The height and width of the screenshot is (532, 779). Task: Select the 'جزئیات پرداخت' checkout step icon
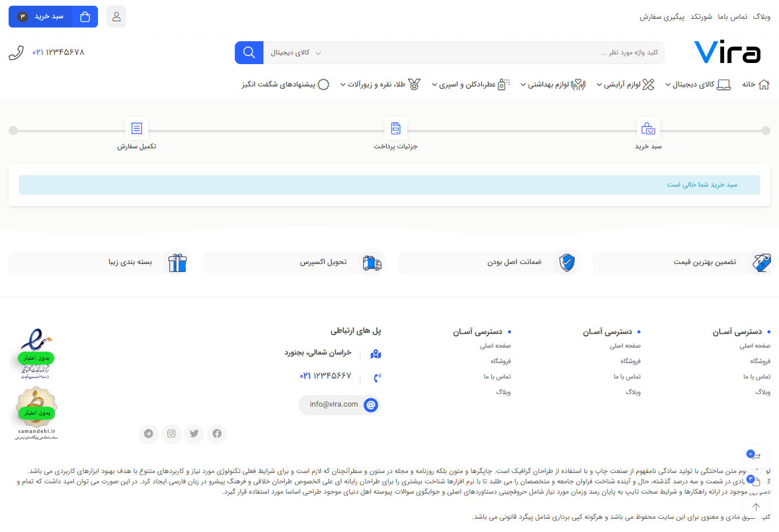click(395, 128)
